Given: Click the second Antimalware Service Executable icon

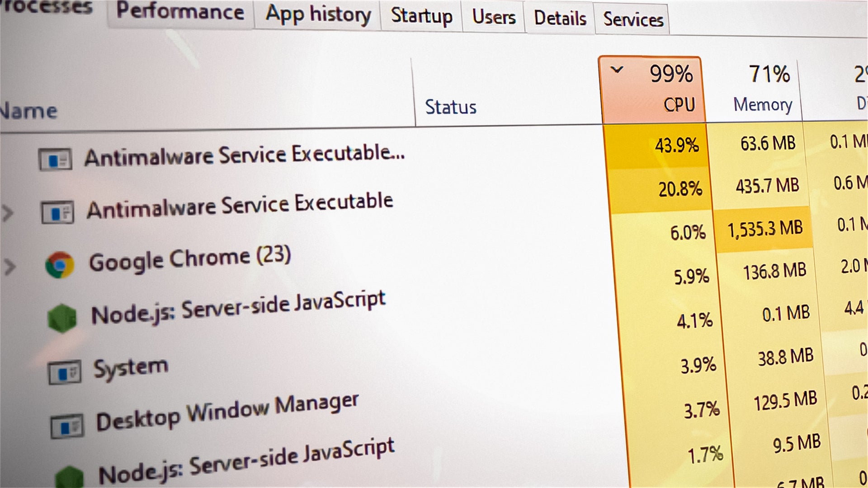Looking at the screenshot, I should pos(57,212).
